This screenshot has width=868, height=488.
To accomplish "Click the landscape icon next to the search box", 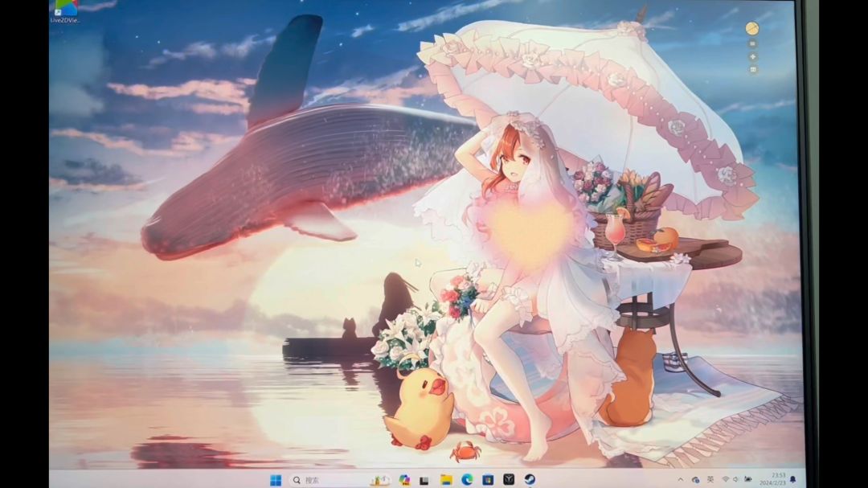I will (379, 480).
